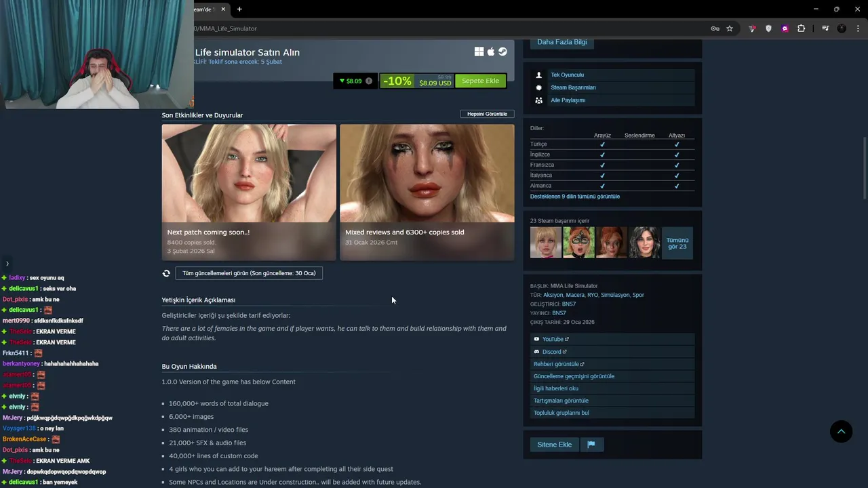The width and height of the screenshot is (868, 488).
Task: Open 'Mixed reviews and 6300+ copies sold' card
Action: click(x=427, y=192)
